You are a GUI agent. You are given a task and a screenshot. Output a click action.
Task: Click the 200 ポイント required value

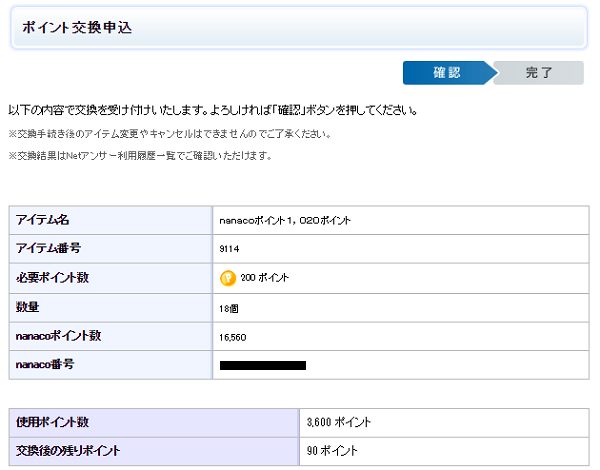[x=264, y=278]
